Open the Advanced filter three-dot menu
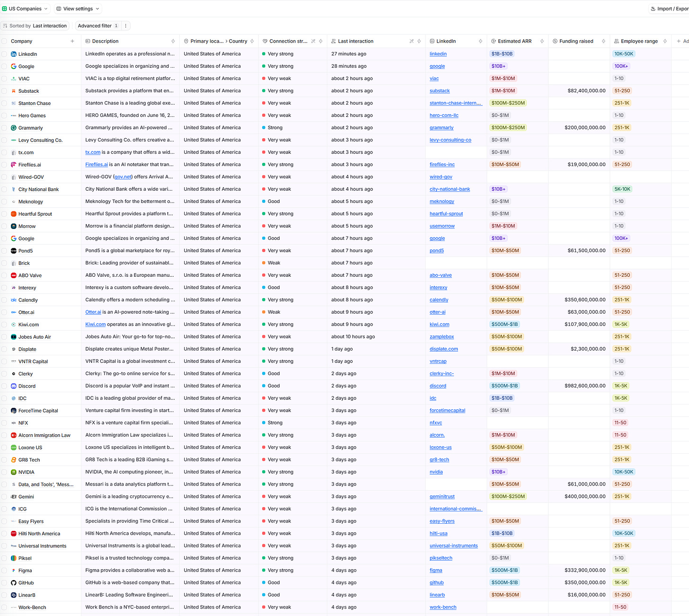The height and width of the screenshot is (616, 689). point(125,26)
